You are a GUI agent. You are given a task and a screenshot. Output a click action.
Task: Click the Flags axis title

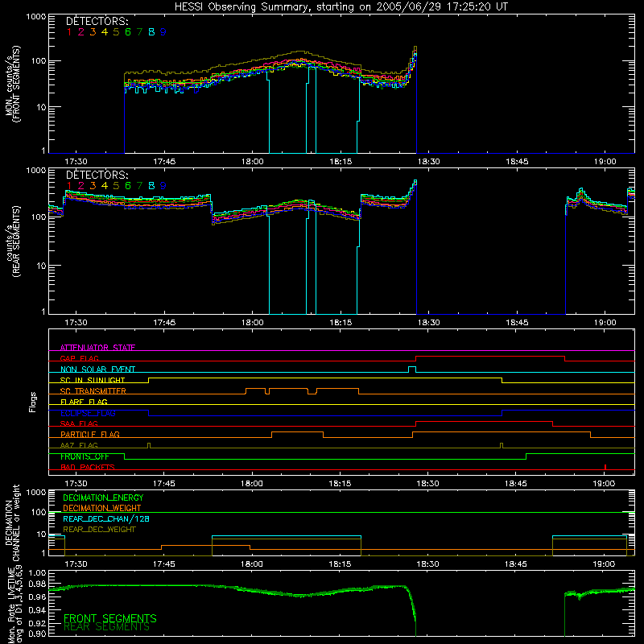33,402
